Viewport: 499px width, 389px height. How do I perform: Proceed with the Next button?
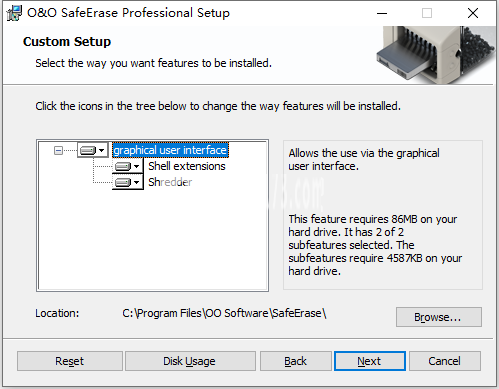tap(370, 361)
